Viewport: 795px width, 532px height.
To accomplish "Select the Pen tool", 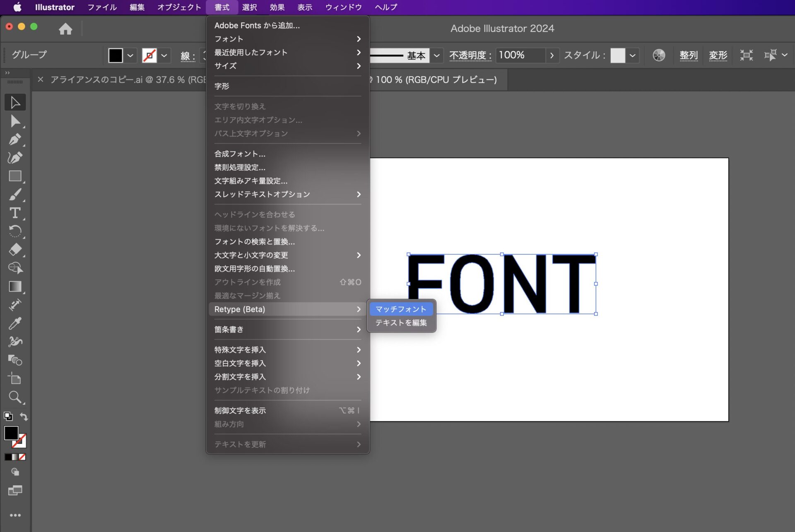I will point(15,139).
